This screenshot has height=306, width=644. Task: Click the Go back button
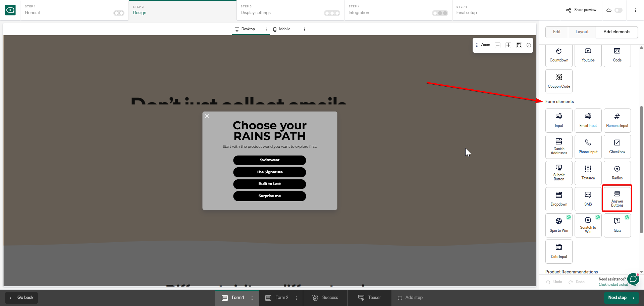(21, 298)
